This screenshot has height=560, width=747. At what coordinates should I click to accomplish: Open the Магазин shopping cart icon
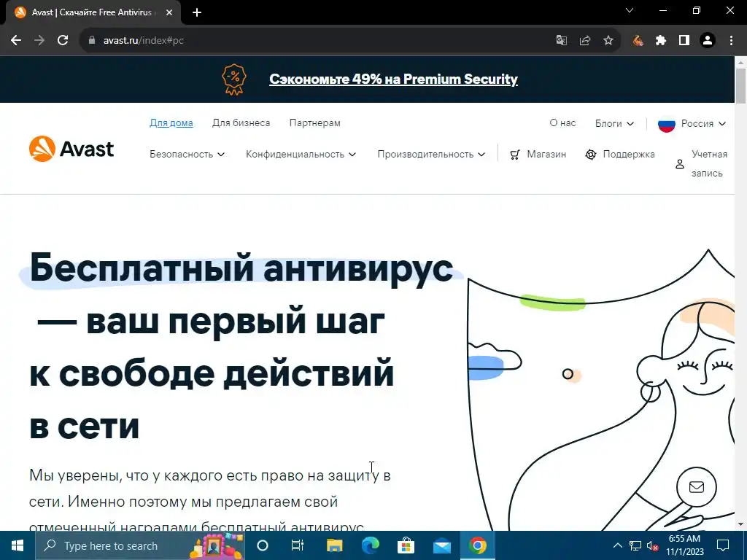515,155
